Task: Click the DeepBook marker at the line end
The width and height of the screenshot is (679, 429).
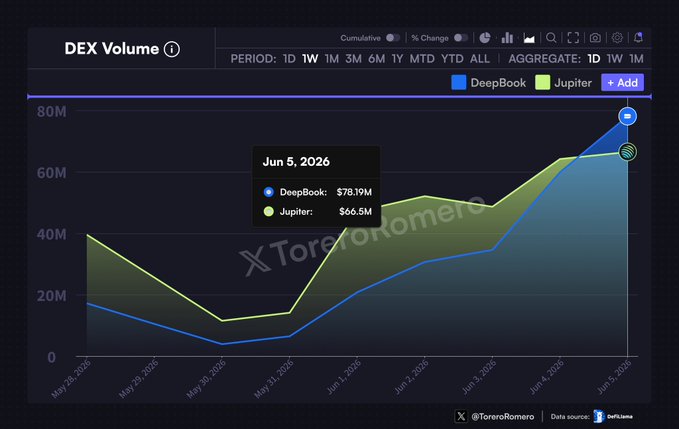Action: pos(627,116)
